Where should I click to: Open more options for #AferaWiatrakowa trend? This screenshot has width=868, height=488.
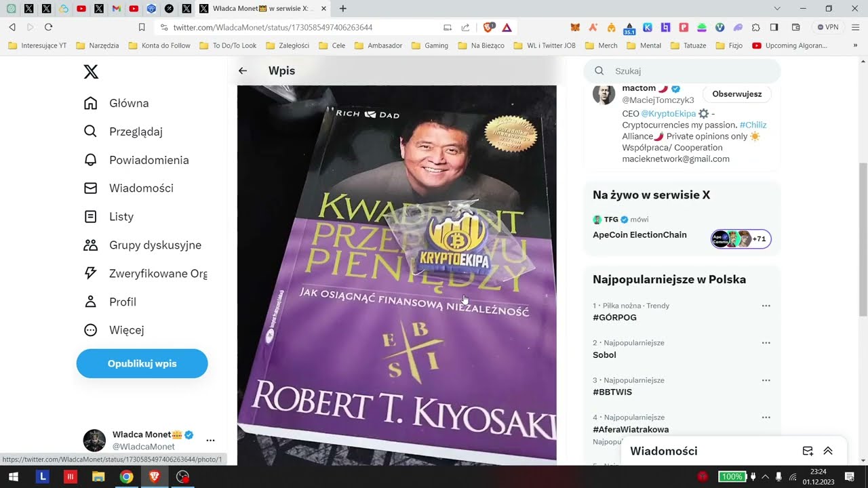click(x=766, y=418)
